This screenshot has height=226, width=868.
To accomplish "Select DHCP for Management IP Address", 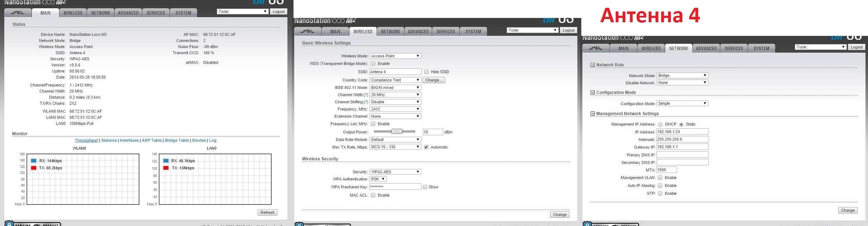I will (660, 124).
